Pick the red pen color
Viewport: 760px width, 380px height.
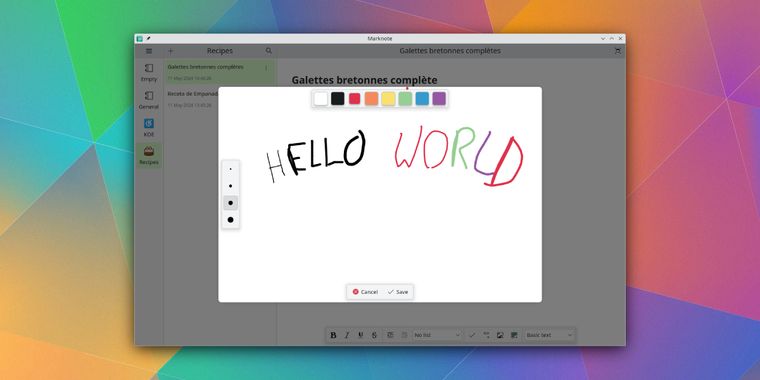tap(355, 98)
